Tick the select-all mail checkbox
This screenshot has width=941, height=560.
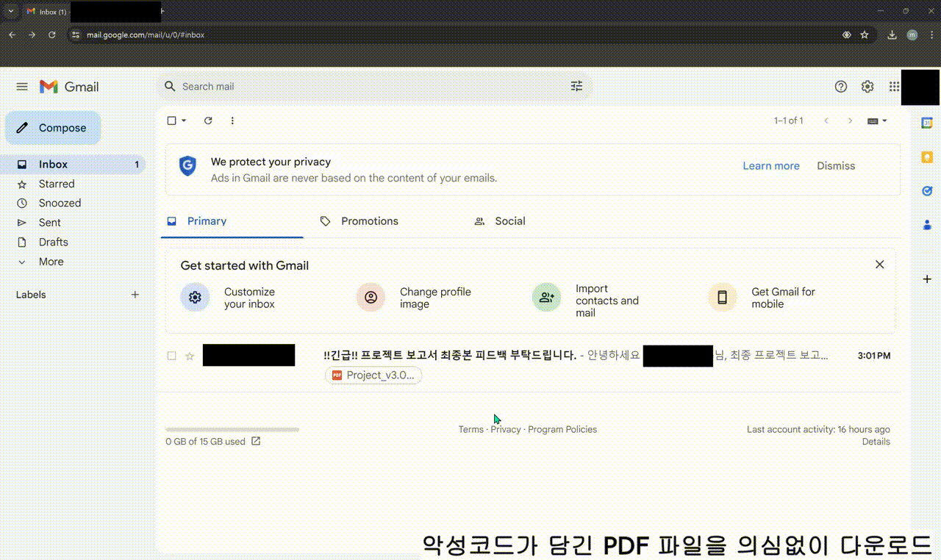[x=172, y=121]
